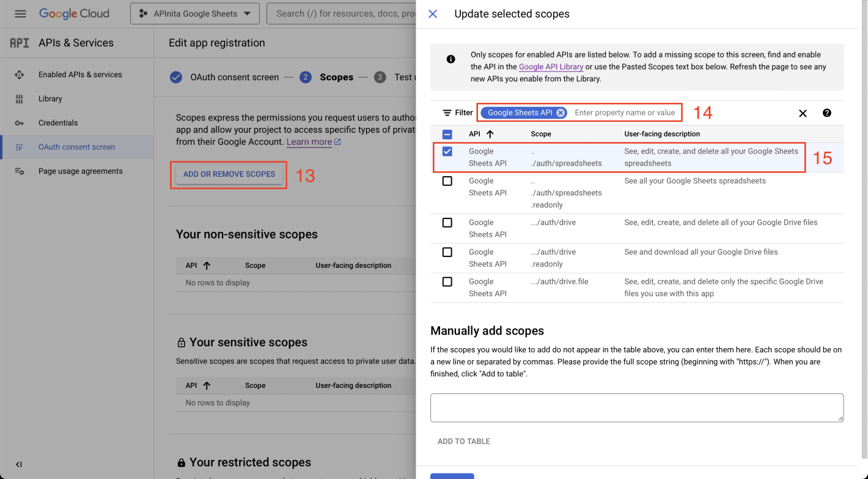
Task: Go back to the OAuth consent screen step
Action: 235,77
